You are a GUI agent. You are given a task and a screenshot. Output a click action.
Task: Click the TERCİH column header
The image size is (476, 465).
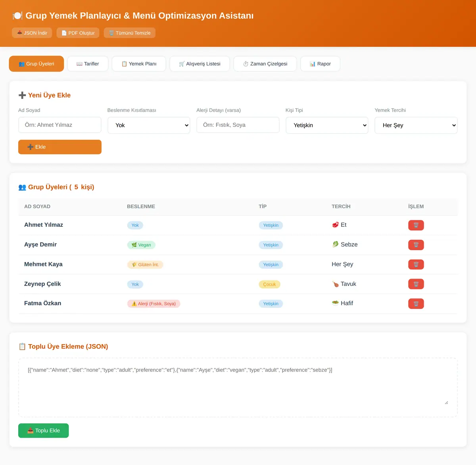(x=341, y=207)
